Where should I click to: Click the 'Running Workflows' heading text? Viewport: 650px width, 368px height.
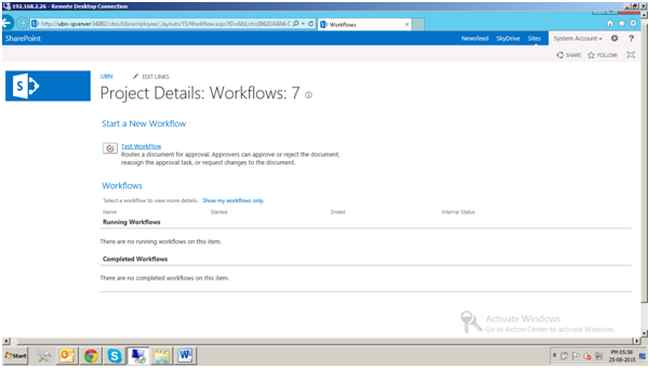(x=131, y=222)
